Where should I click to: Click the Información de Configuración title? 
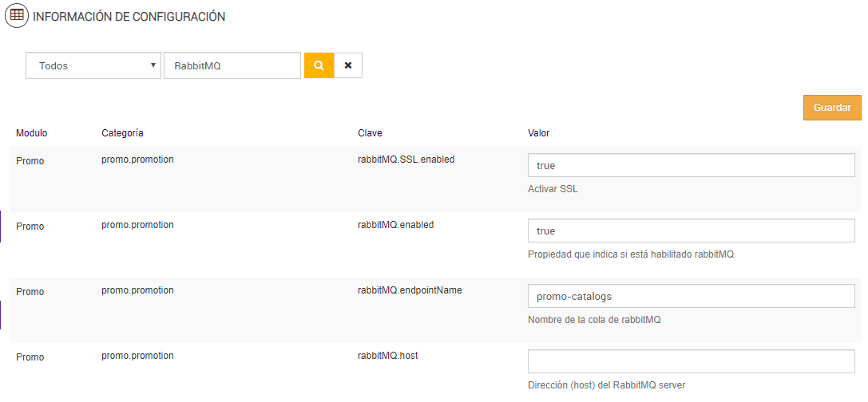click(129, 17)
